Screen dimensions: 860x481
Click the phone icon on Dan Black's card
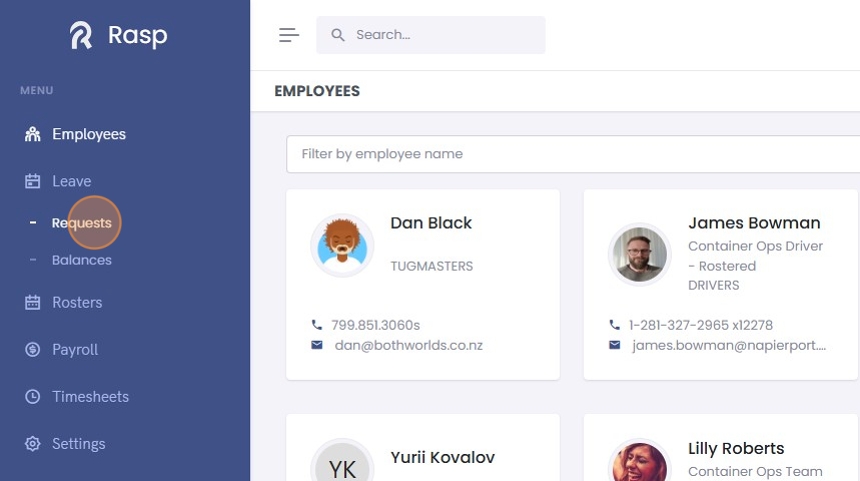coord(316,325)
